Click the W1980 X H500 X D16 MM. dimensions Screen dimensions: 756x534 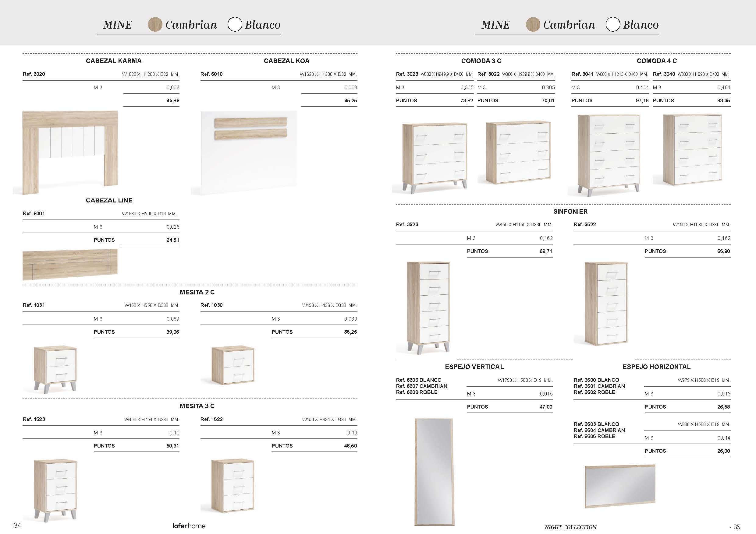[x=150, y=214]
